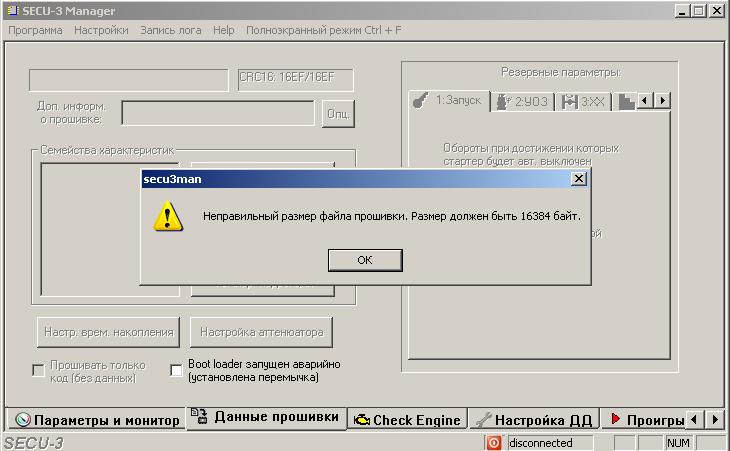Open the Check Engine tab
Image resolution: width=730 pixels, height=451 pixels.
406,420
